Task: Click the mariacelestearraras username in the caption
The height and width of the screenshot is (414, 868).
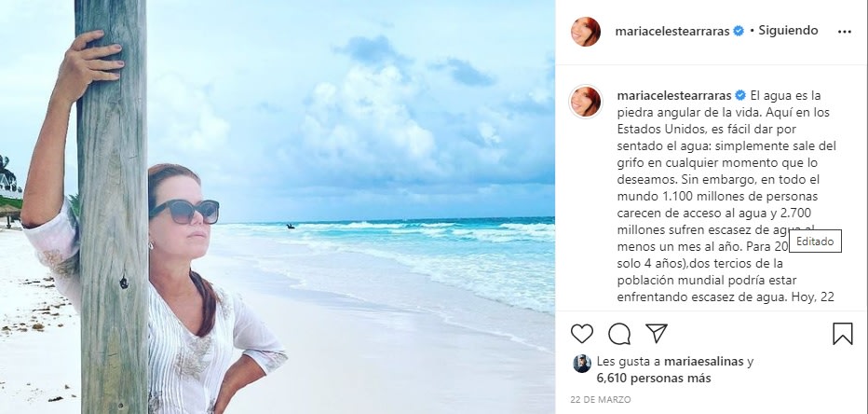Action: [673, 96]
